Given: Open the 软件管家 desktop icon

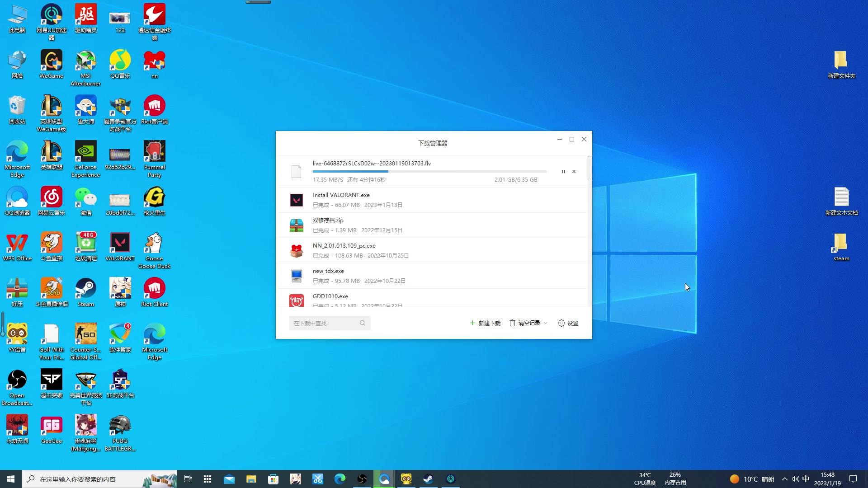Looking at the screenshot, I should point(120,338).
